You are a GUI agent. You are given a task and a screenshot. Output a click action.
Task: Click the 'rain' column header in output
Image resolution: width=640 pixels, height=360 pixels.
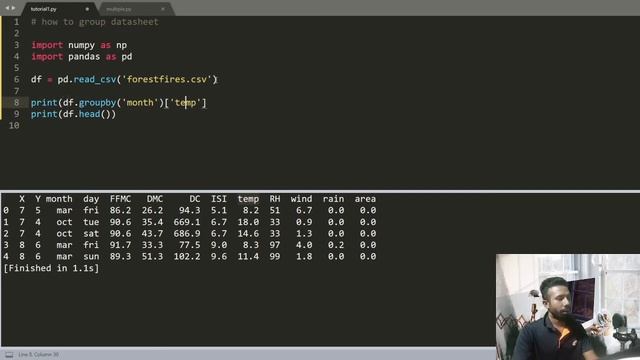(333, 199)
